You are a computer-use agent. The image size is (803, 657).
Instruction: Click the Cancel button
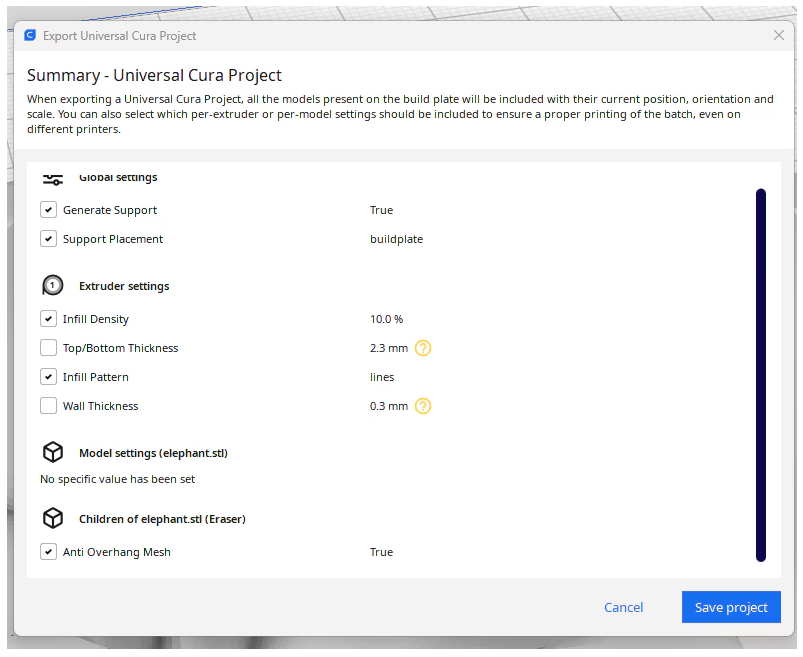623,607
